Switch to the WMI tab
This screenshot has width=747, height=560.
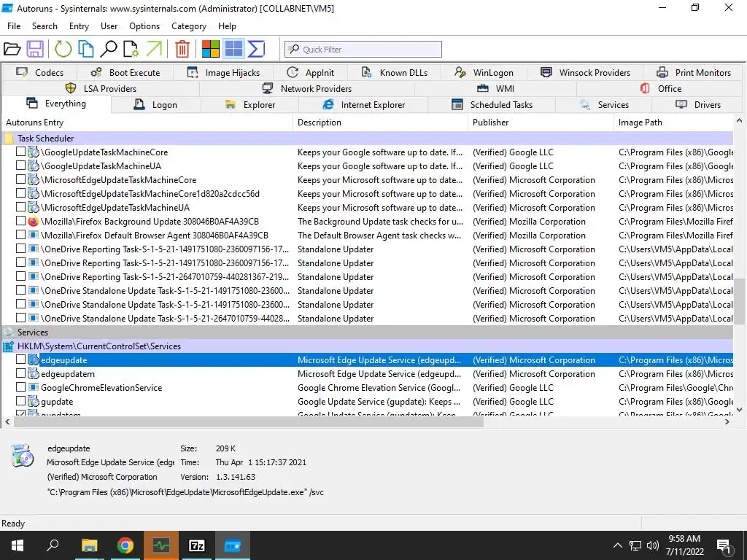coord(495,88)
